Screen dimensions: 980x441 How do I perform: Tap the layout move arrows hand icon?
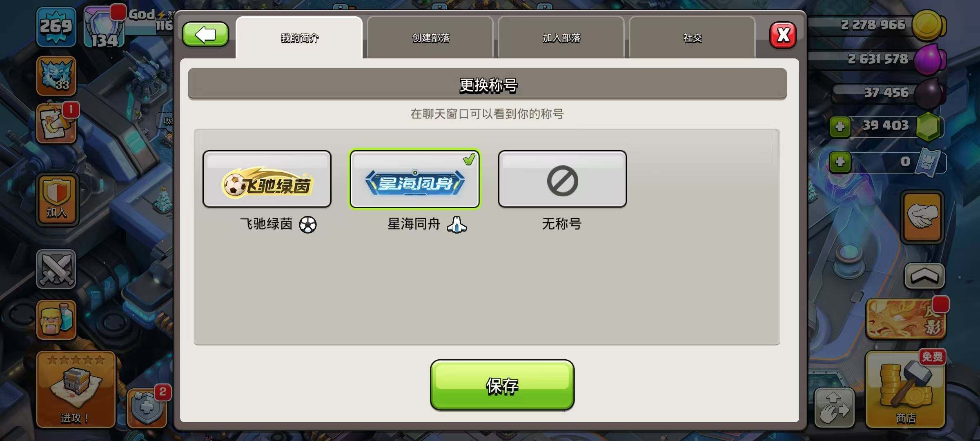[x=834, y=408]
